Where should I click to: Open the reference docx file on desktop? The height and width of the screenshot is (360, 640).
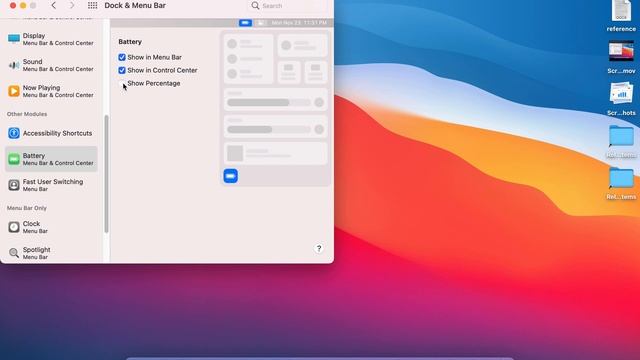621,16
